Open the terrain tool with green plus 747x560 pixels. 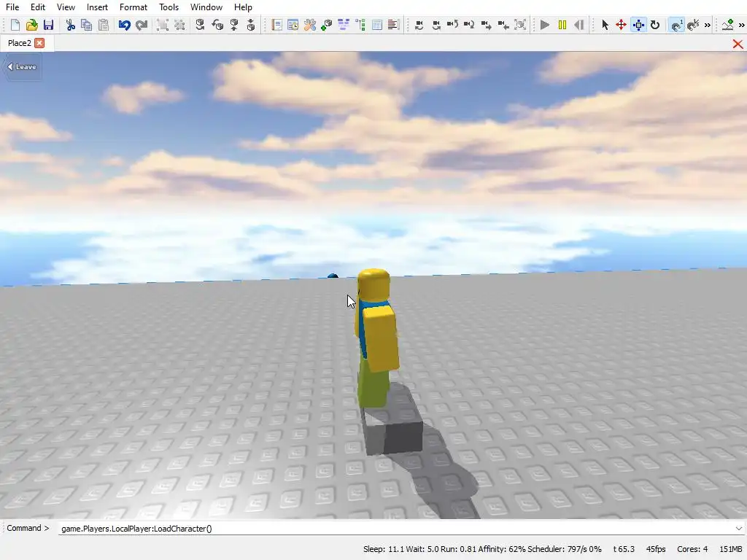pyautogui.click(x=727, y=25)
